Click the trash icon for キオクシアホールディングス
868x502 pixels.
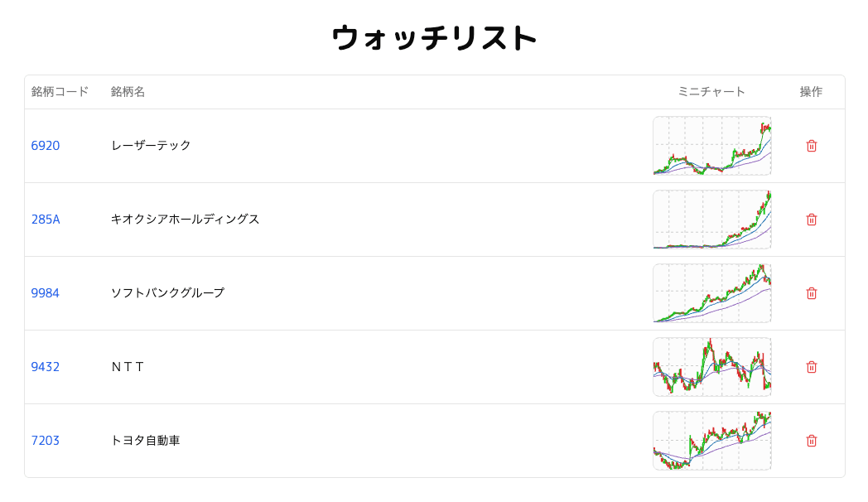click(811, 219)
